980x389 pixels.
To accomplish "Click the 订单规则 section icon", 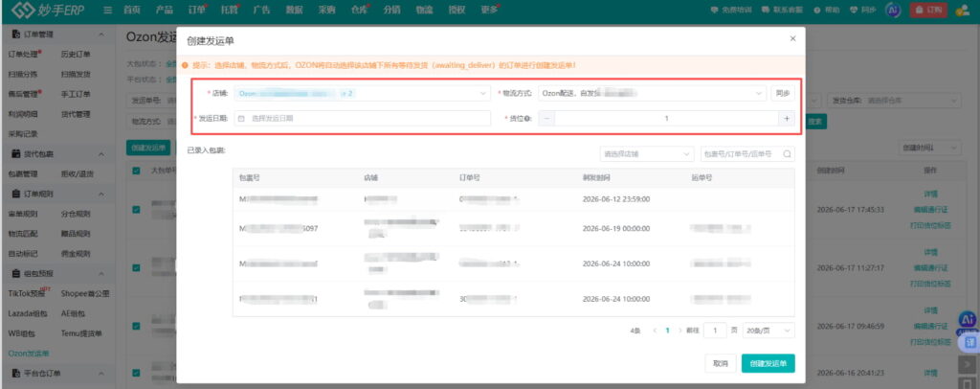I will tap(16, 194).
